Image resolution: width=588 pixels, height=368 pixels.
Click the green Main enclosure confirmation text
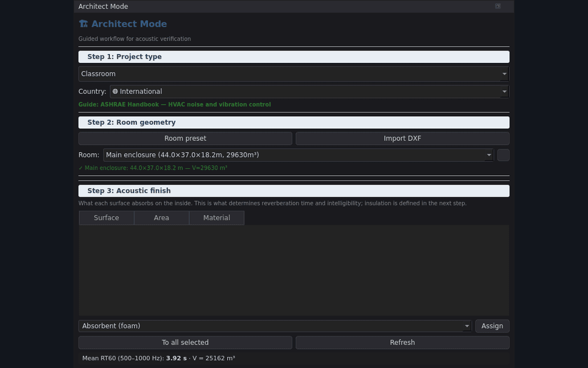pos(153,168)
